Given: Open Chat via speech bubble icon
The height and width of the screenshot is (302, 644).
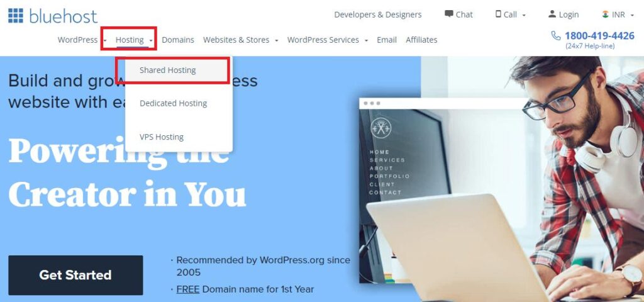Looking at the screenshot, I should [x=449, y=14].
